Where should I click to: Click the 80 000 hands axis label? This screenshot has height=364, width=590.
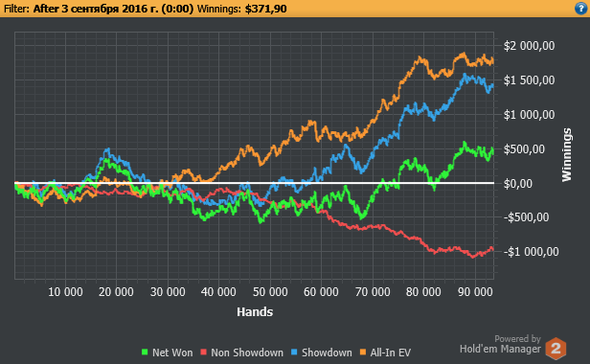[x=423, y=292]
